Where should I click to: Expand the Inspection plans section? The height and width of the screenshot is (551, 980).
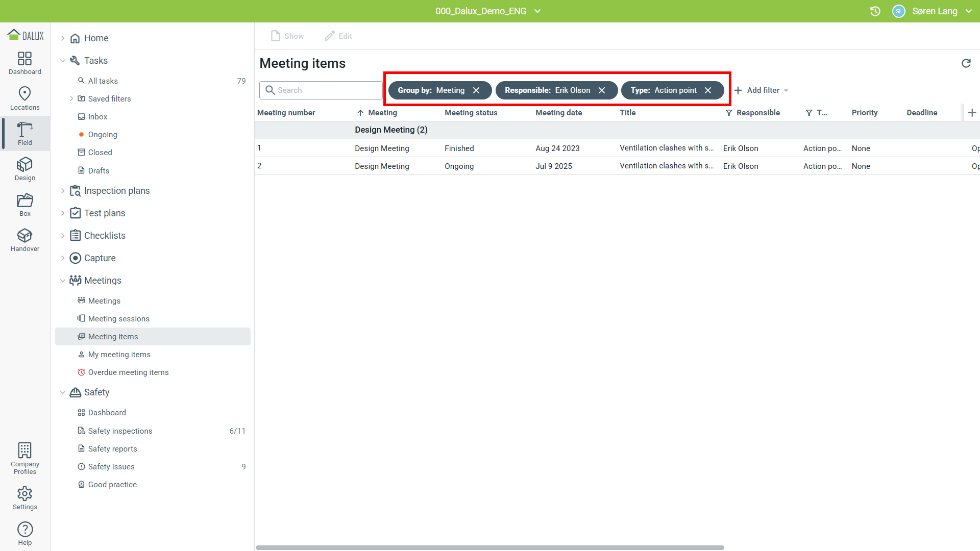63,191
